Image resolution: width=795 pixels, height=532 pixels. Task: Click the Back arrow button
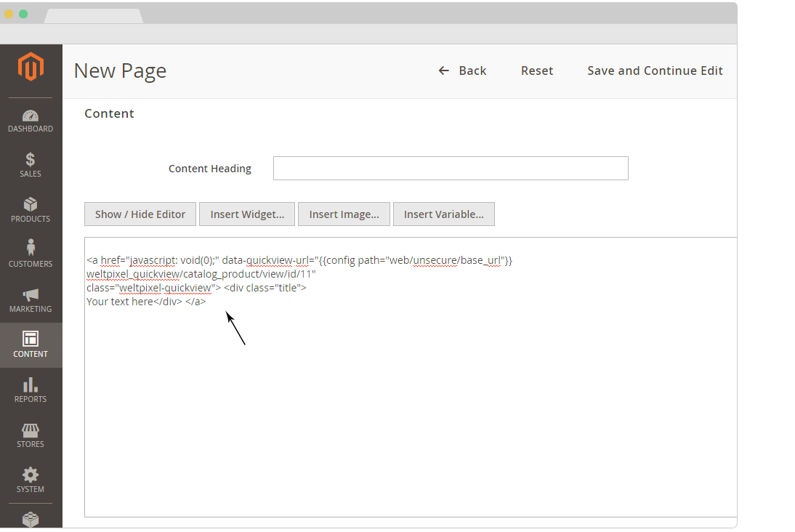point(462,70)
